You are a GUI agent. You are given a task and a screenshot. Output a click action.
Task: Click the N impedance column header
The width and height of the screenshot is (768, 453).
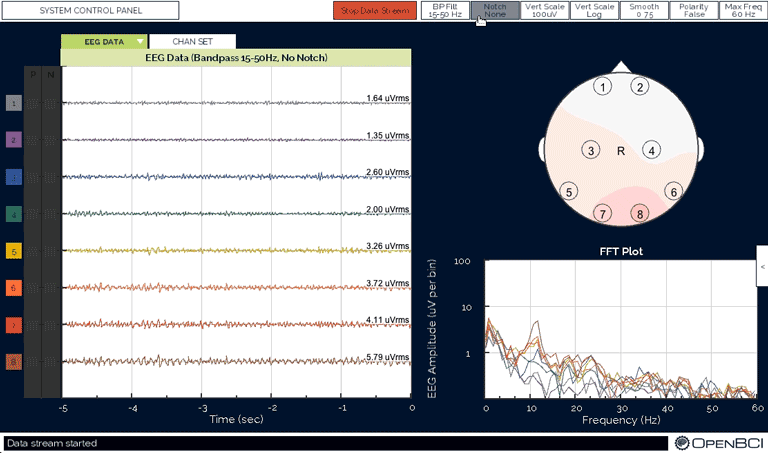(50, 75)
